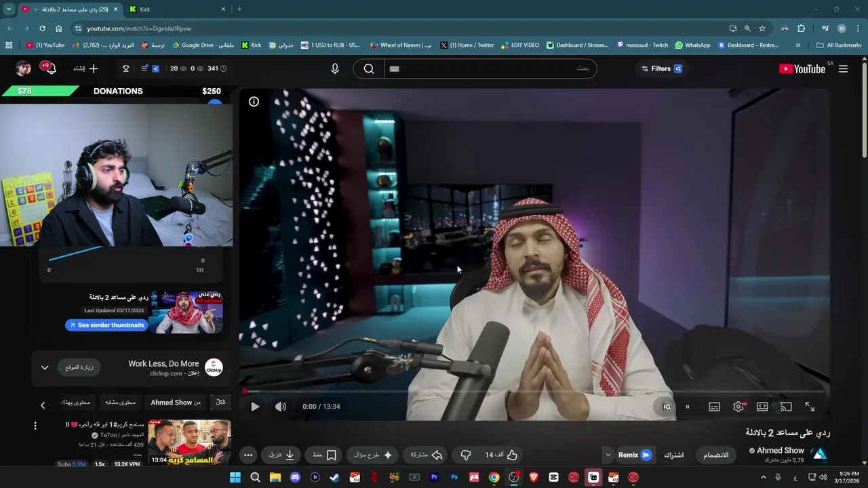Toggle the autoplay switch in player
The image size is (868, 488).
688,407
